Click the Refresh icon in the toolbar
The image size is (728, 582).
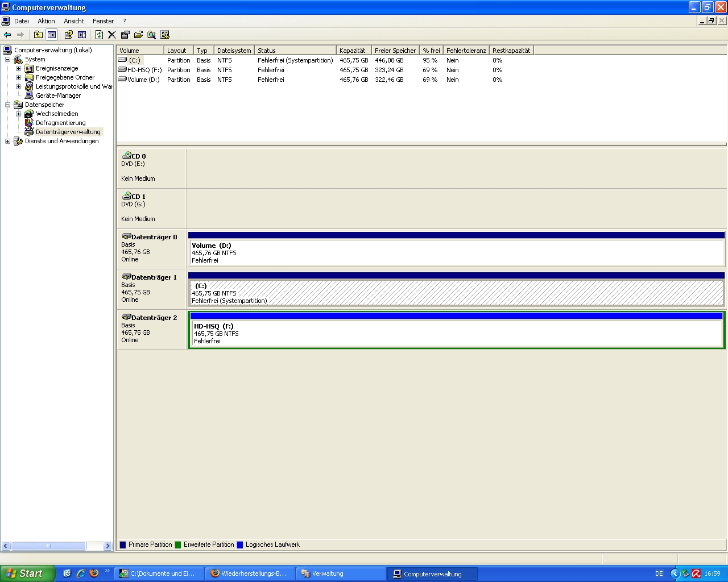99,35
